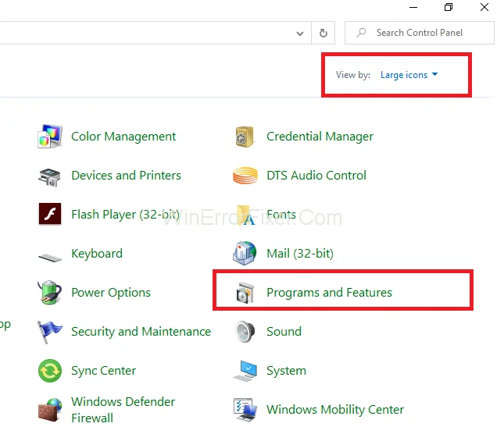
Task: Open Security and Maintenance flag icon
Action: tap(49, 333)
